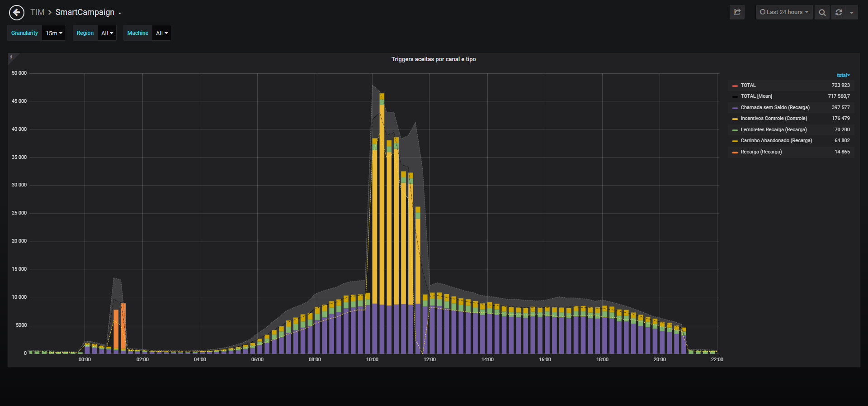Click the 12:00 x-axis time label

pyautogui.click(x=429, y=359)
